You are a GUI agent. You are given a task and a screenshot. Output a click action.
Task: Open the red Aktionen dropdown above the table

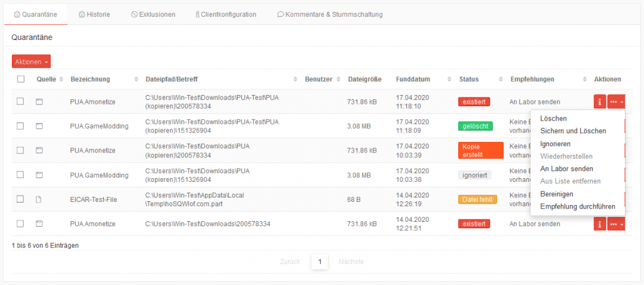(31, 62)
